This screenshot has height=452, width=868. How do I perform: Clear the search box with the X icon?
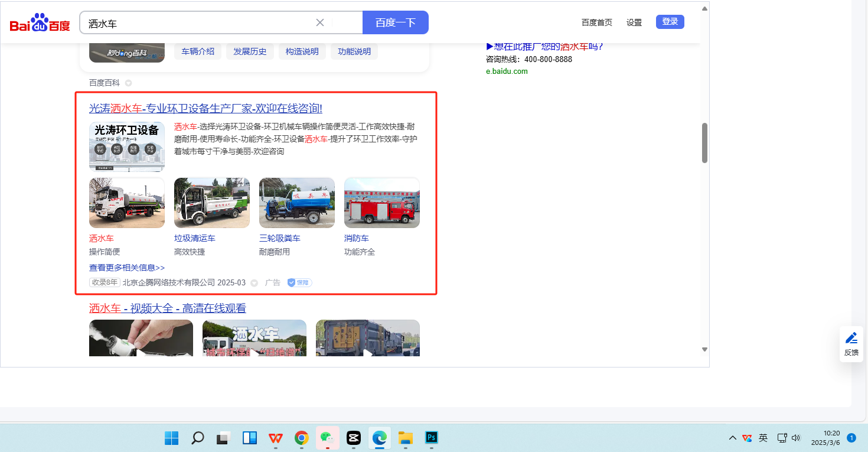point(320,22)
